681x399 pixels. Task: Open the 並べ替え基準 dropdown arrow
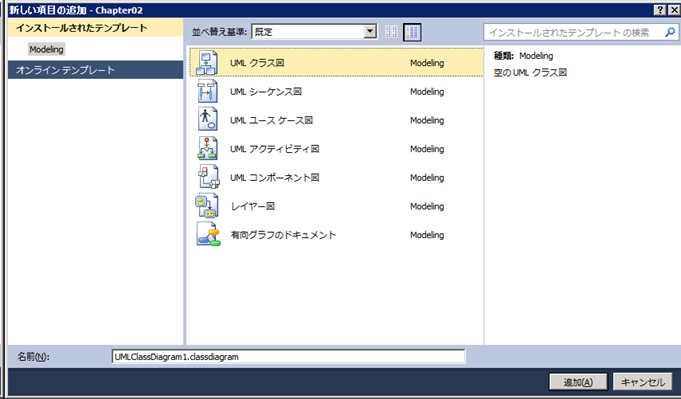[370, 31]
